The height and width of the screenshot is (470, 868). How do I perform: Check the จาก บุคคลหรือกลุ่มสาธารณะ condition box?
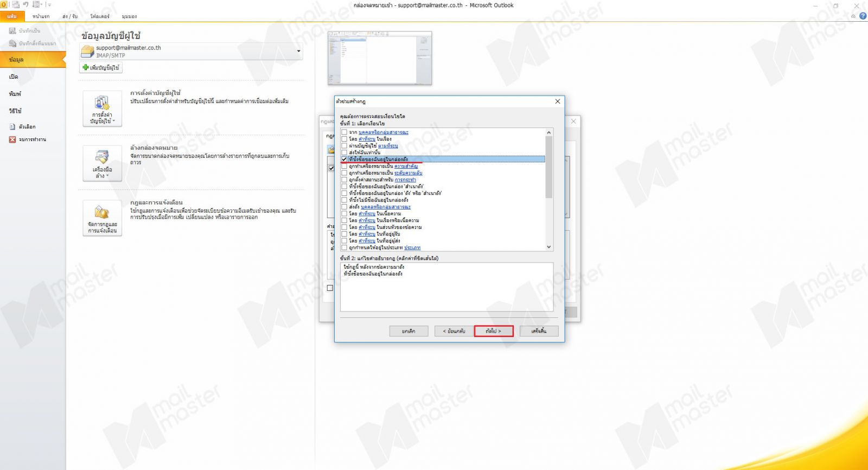(x=344, y=132)
